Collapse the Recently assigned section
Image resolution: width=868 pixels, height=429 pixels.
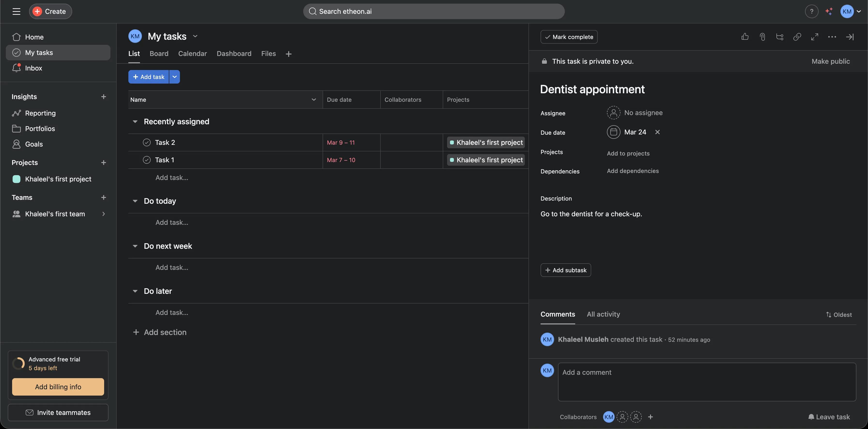click(x=135, y=122)
